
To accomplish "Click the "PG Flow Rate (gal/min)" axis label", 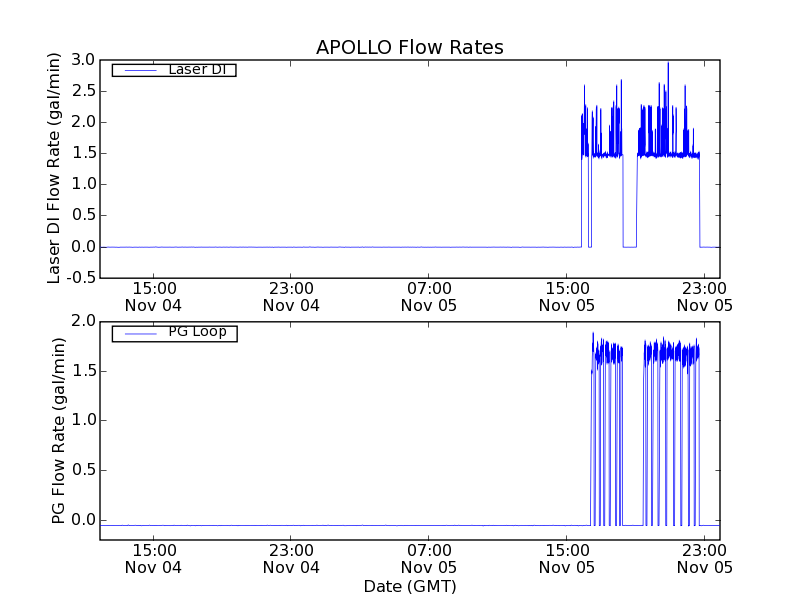I will [x=58, y=431].
